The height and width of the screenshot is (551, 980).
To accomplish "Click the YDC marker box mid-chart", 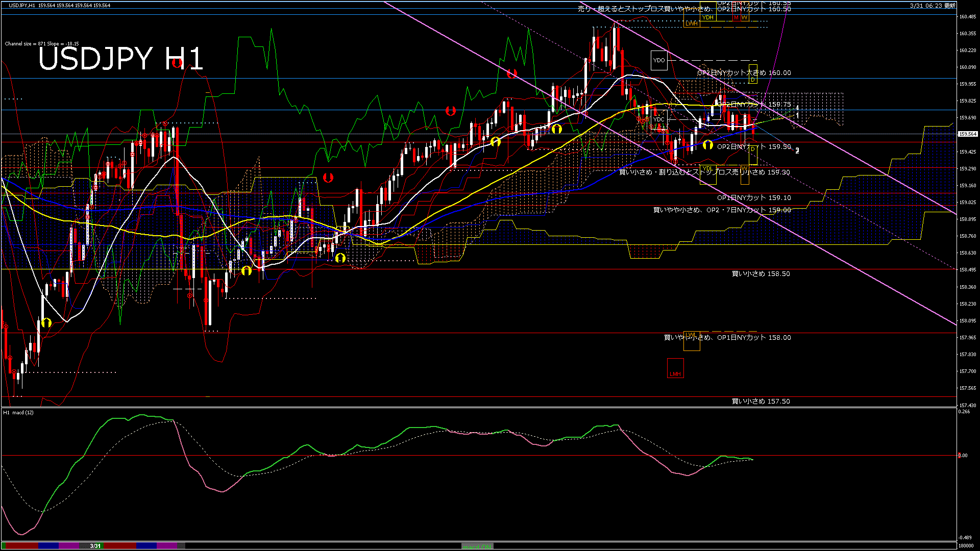I will pyautogui.click(x=658, y=119).
